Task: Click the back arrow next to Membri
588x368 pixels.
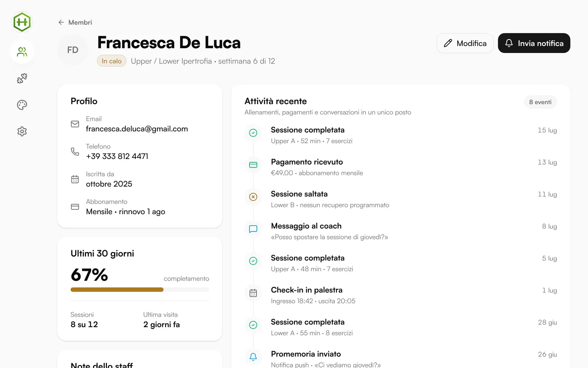Action: coord(61,22)
